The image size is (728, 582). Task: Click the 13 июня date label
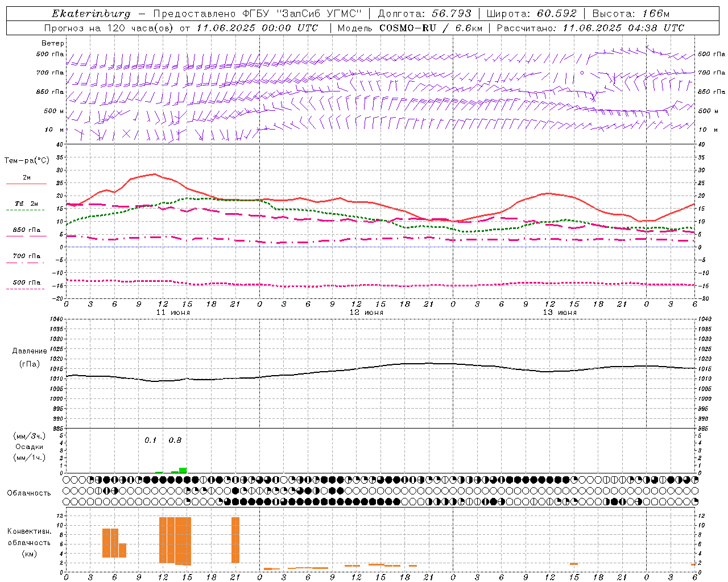[x=560, y=313]
